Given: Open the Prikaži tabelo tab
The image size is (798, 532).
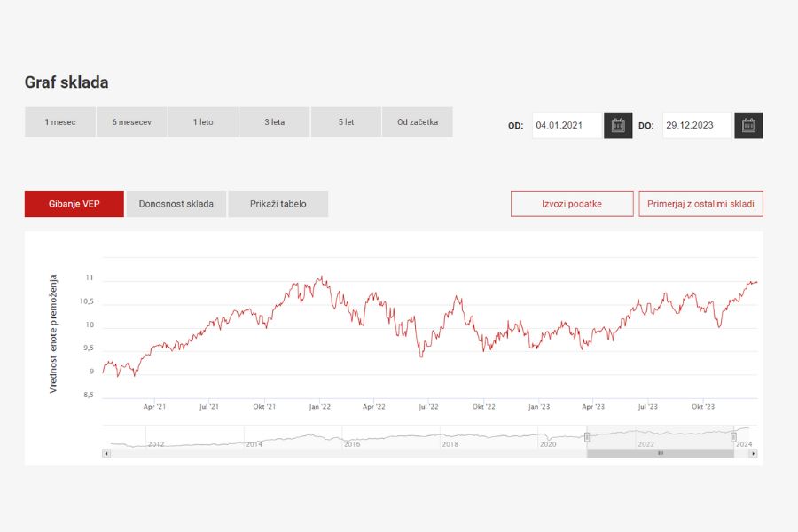Looking at the screenshot, I should [278, 204].
